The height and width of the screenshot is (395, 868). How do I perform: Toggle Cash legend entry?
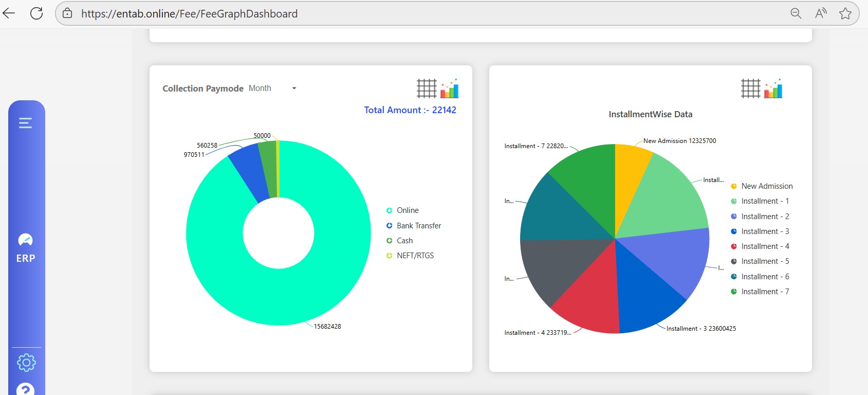[404, 241]
